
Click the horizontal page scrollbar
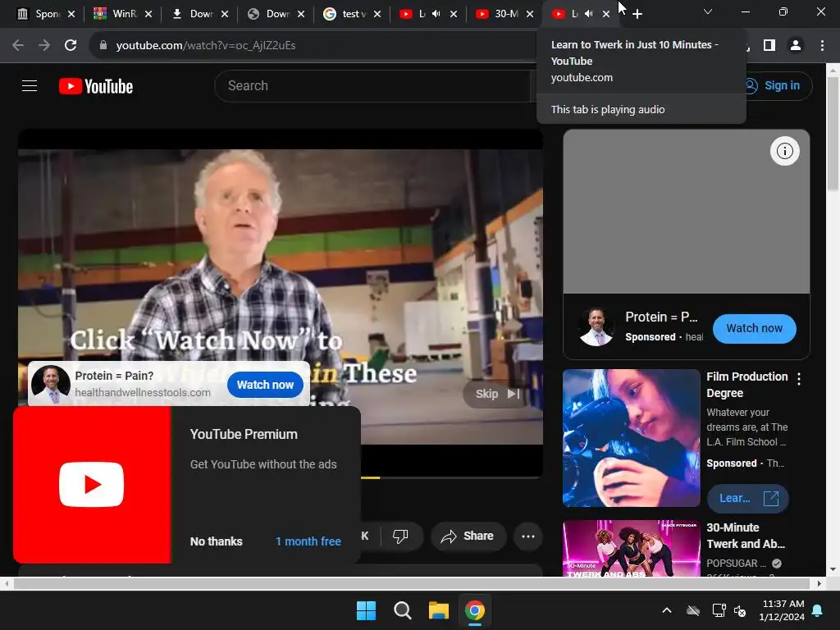coord(413,583)
